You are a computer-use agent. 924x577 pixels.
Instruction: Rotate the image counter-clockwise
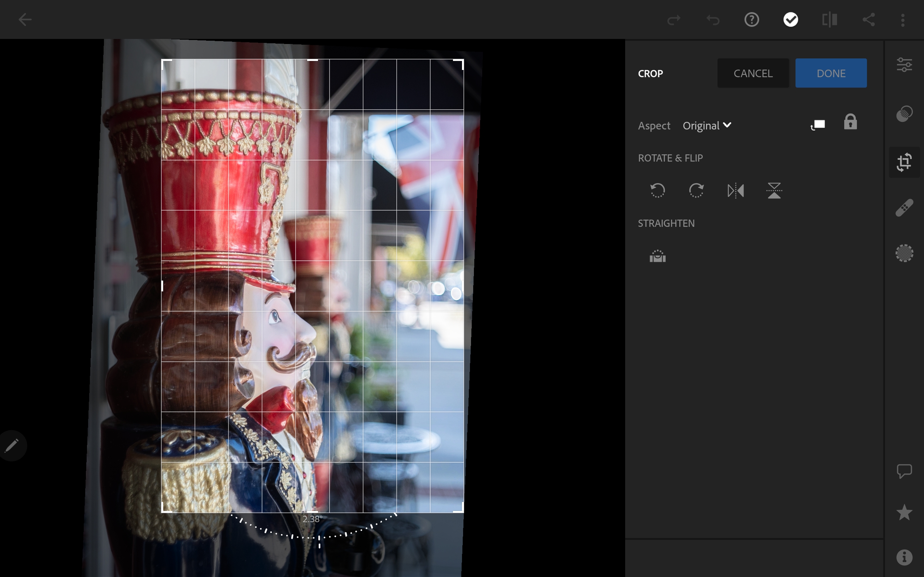click(658, 190)
